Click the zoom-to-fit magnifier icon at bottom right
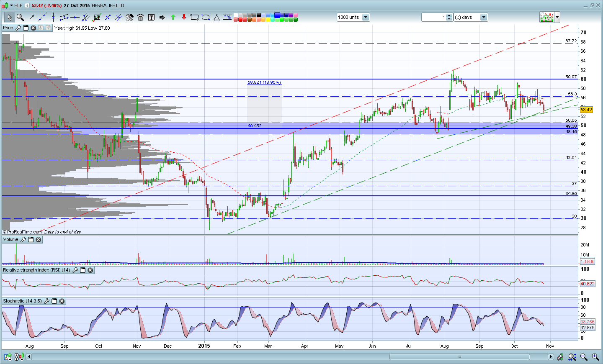This screenshot has height=364, width=603. (572, 357)
